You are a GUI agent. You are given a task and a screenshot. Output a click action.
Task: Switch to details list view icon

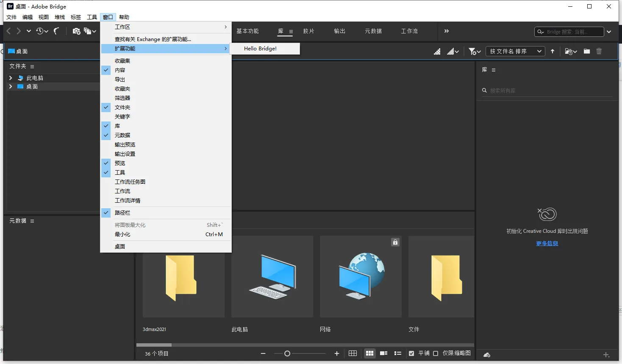click(383, 353)
